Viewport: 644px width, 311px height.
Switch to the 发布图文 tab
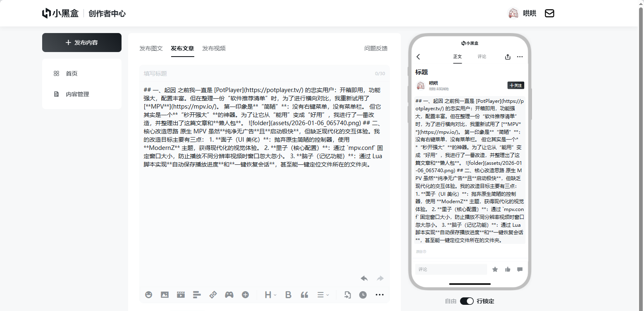coord(151,48)
